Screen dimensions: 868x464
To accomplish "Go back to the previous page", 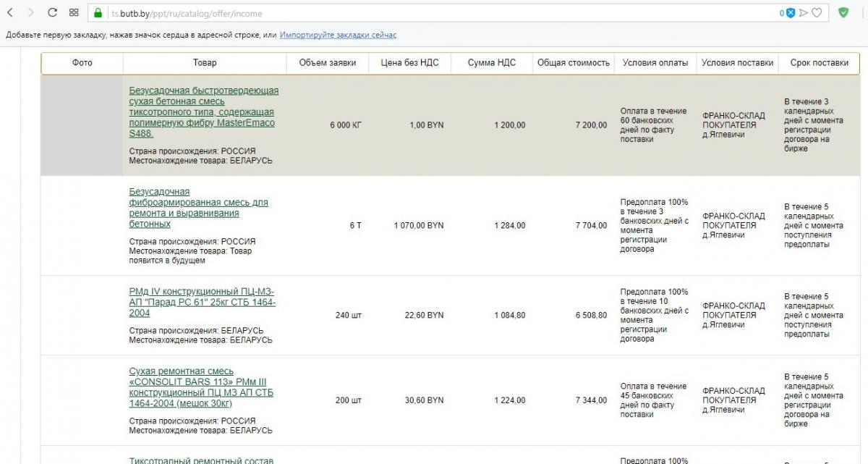I will 10,13.
